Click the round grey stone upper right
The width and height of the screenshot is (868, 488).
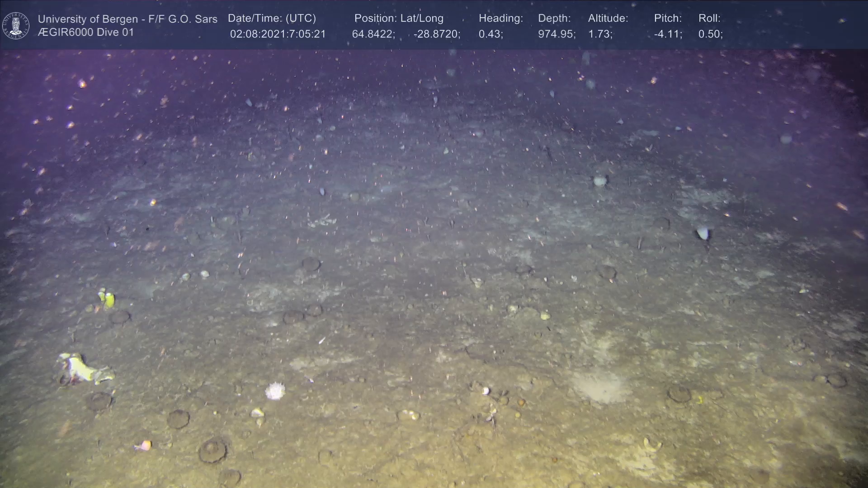(x=600, y=181)
